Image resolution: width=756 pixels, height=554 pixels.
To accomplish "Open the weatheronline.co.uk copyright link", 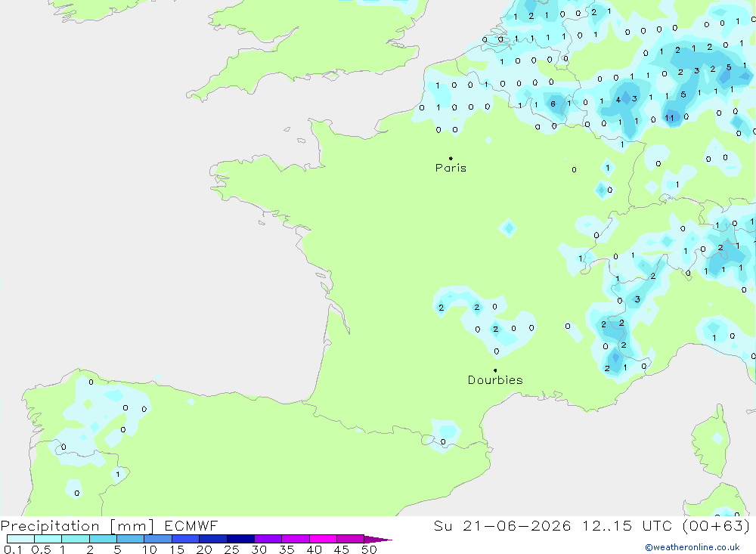I will tap(692, 547).
